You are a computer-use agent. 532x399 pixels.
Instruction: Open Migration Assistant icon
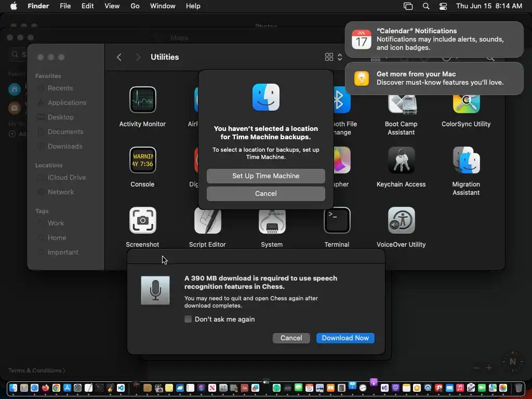[466, 160]
